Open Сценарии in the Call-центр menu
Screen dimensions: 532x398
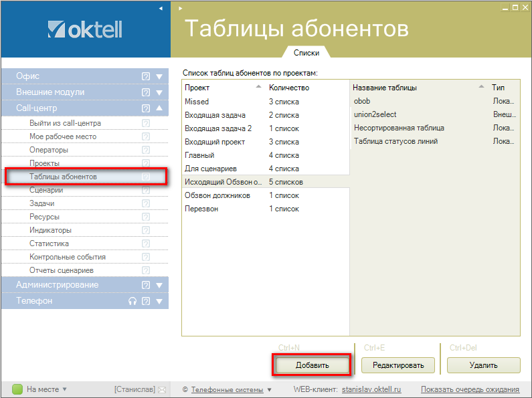pyautogui.click(x=46, y=190)
